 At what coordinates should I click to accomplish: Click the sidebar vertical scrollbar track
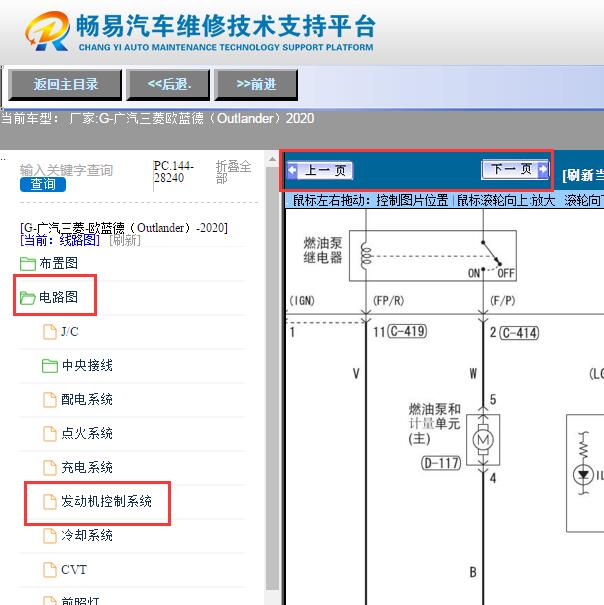click(x=272, y=378)
